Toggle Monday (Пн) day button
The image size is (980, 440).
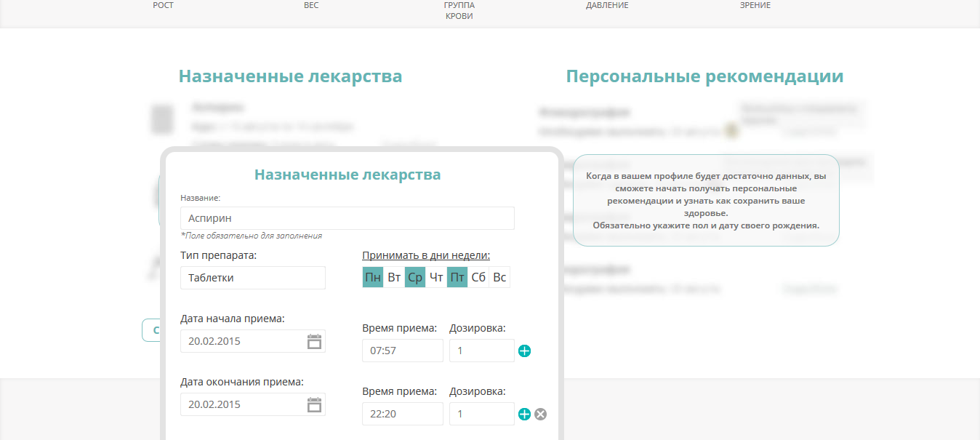click(x=373, y=277)
